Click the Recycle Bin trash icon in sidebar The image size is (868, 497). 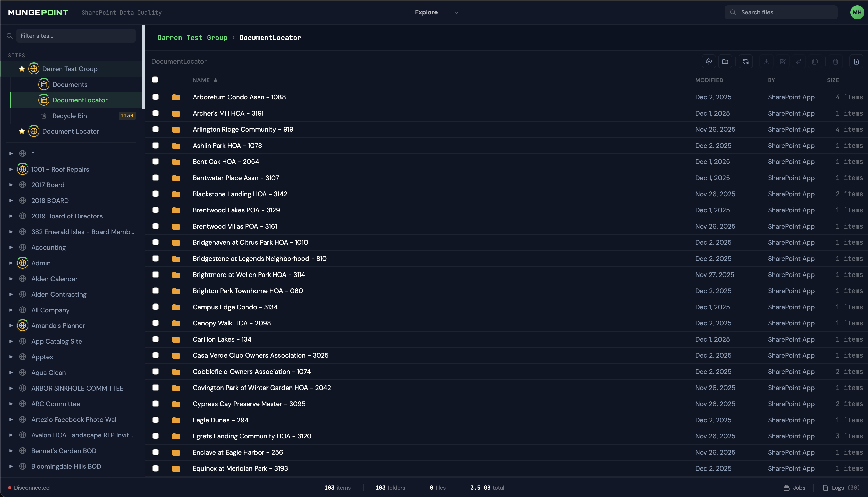point(44,116)
